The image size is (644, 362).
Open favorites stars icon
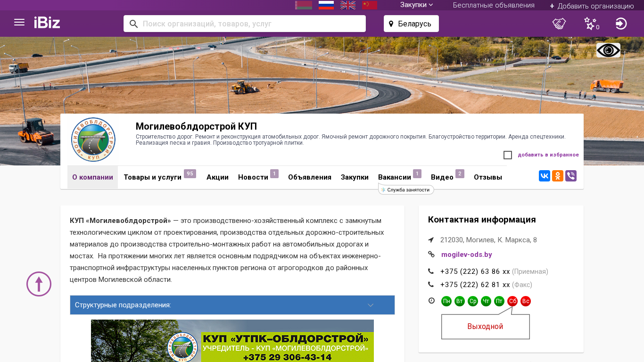coord(590,24)
